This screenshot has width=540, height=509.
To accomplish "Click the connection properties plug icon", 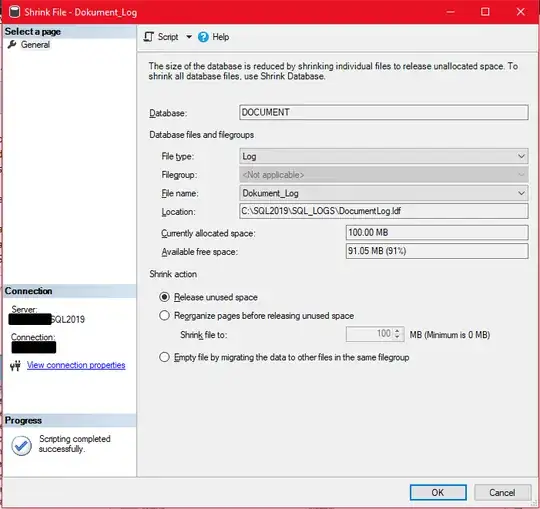I will (x=15, y=365).
